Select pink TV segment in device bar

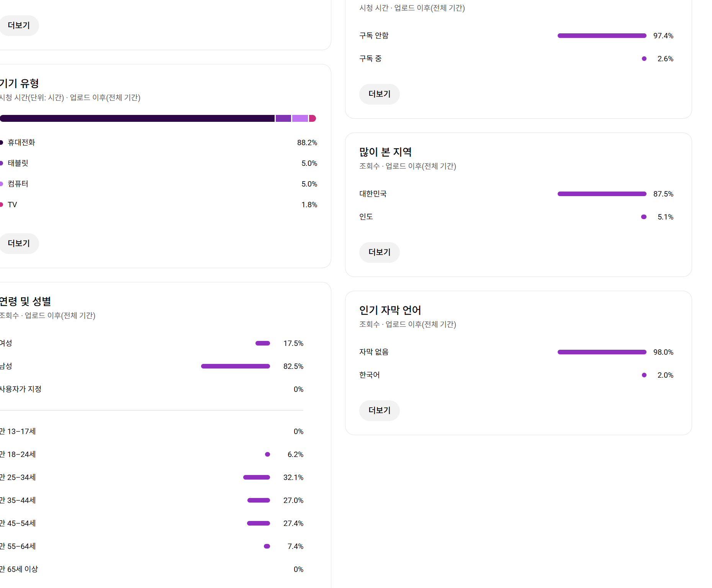click(313, 118)
